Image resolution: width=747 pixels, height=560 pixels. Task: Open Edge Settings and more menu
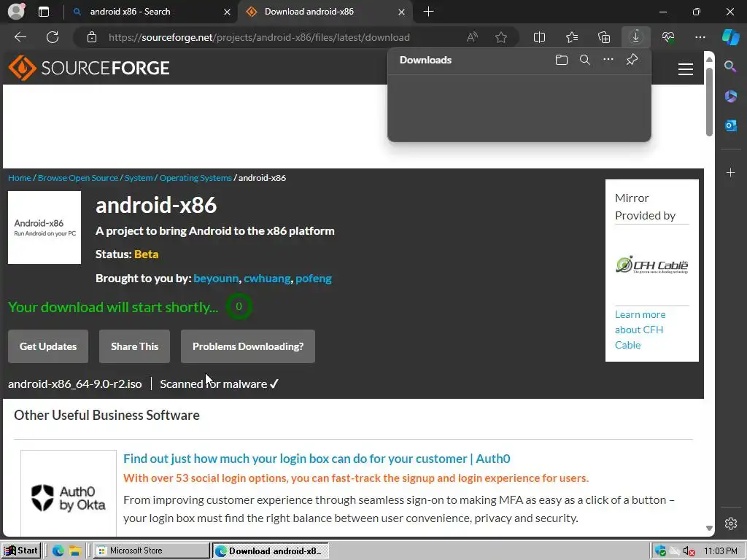[x=700, y=37]
